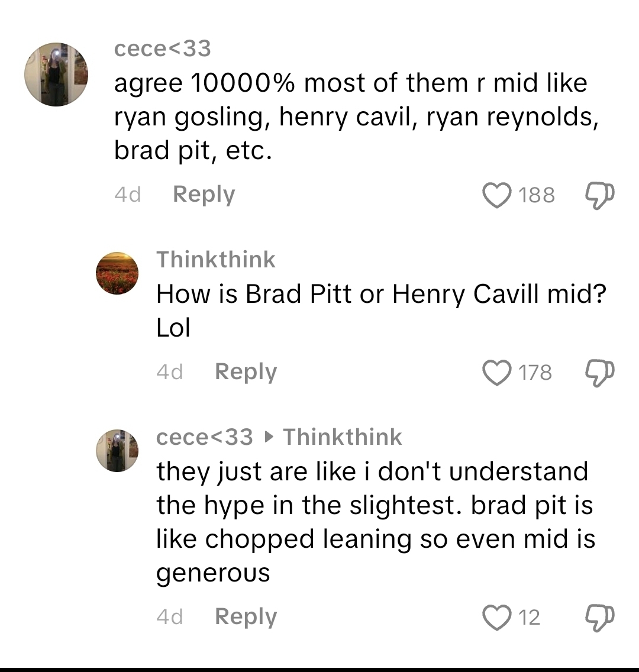Image resolution: width=639 pixels, height=672 pixels.
Task: Reply to cece<33's bottom comment
Action: click(246, 617)
